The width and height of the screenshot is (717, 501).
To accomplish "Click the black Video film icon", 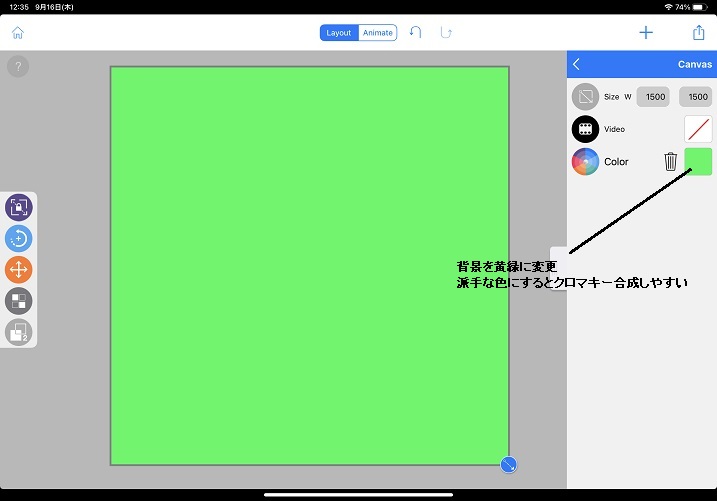I will coord(585,129).
